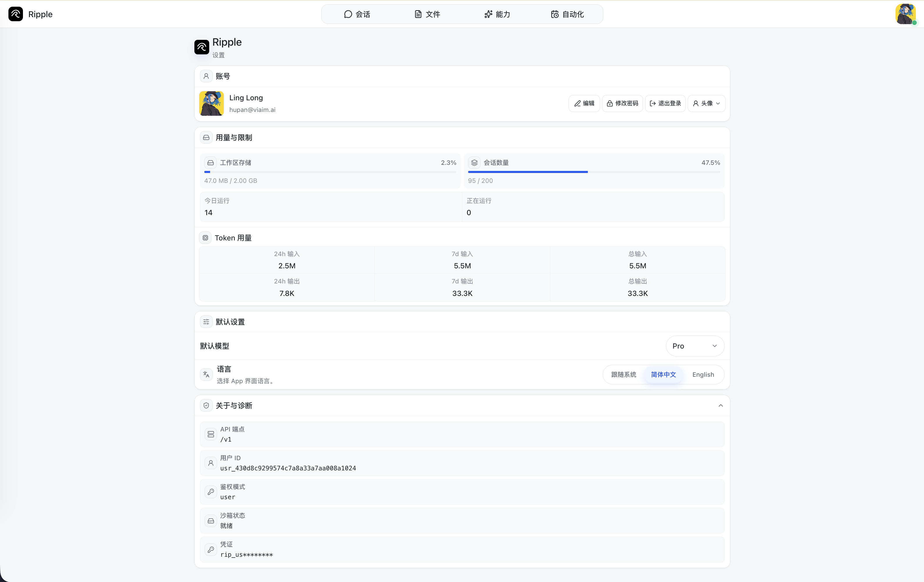
Task: Open the 文件 tab
Action: pos(427,14)
